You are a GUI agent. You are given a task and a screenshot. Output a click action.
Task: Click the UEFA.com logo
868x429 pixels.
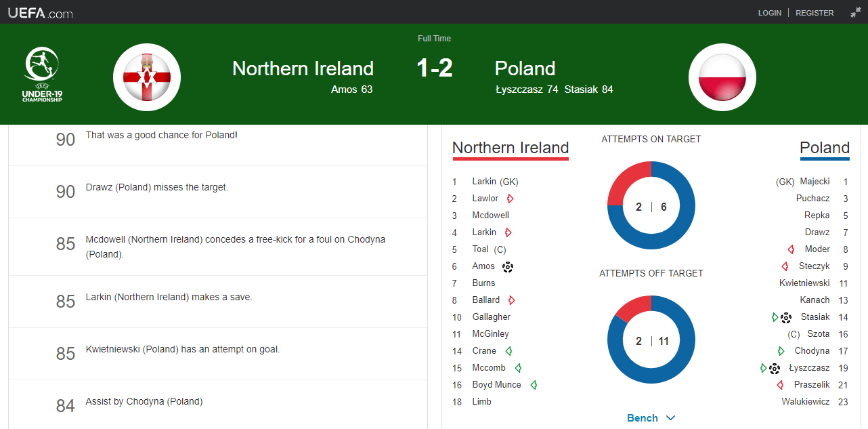click(x=40, y=12)
